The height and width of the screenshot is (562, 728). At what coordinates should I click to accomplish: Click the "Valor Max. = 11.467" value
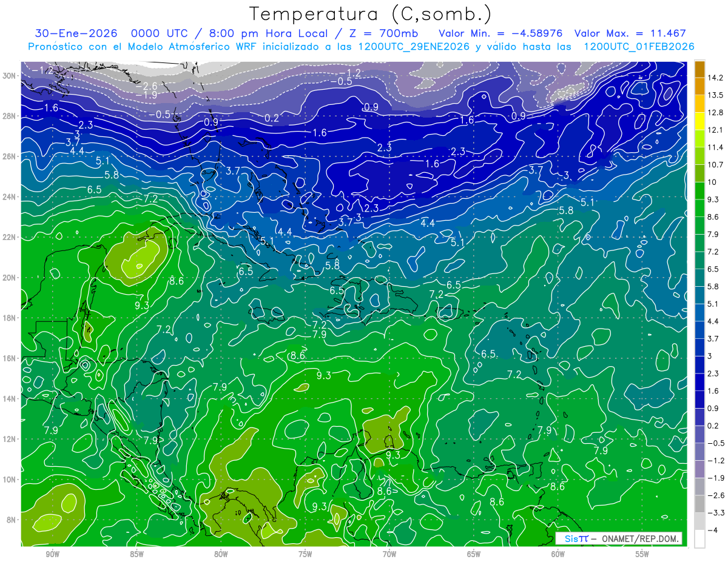pyautogui.click(x=630, y=33)
